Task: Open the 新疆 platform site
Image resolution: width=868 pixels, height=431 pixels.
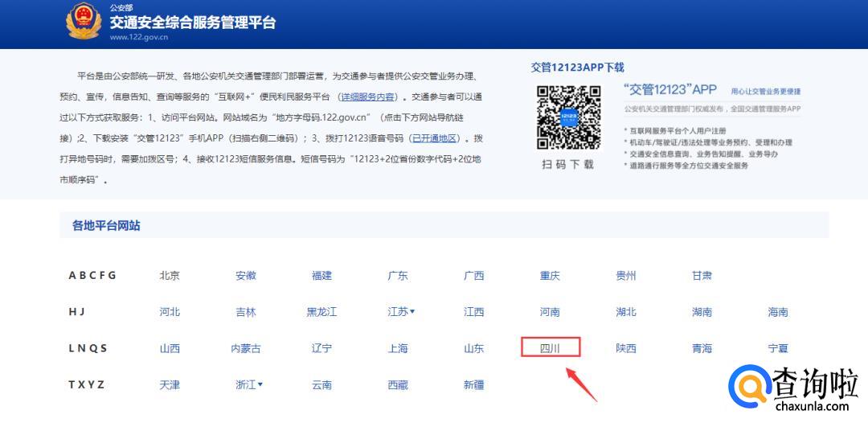Action: point(474,384)
